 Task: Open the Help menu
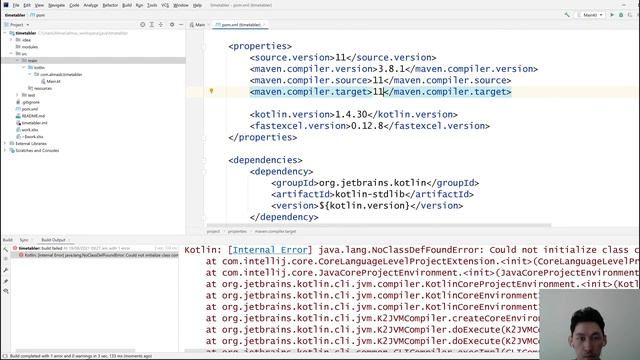(197, 5)
